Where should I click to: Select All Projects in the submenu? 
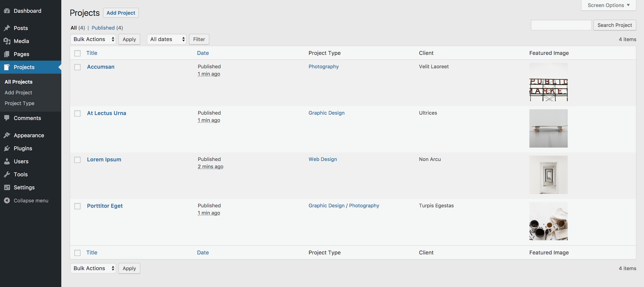tap(19, 82)
